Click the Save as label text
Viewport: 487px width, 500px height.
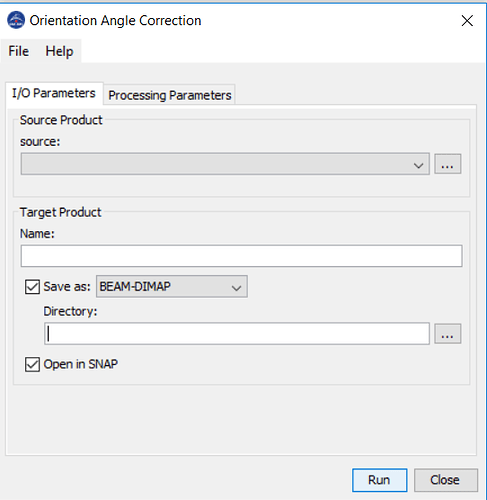(67, 287)
